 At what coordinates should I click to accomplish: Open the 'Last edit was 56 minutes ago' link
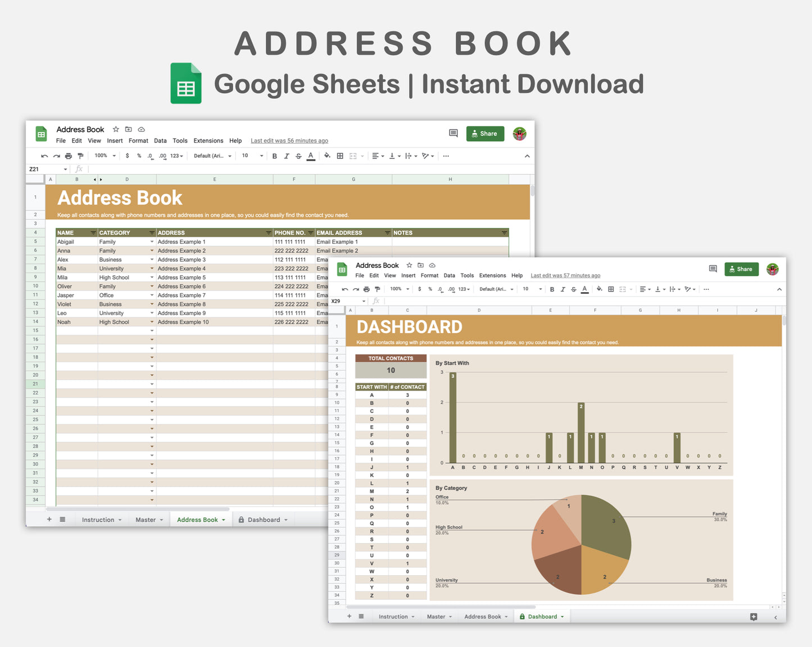coord(289,140)
